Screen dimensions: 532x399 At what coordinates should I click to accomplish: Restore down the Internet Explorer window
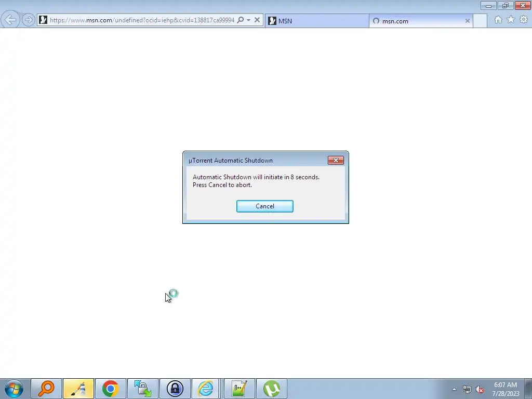coord(505,5)
